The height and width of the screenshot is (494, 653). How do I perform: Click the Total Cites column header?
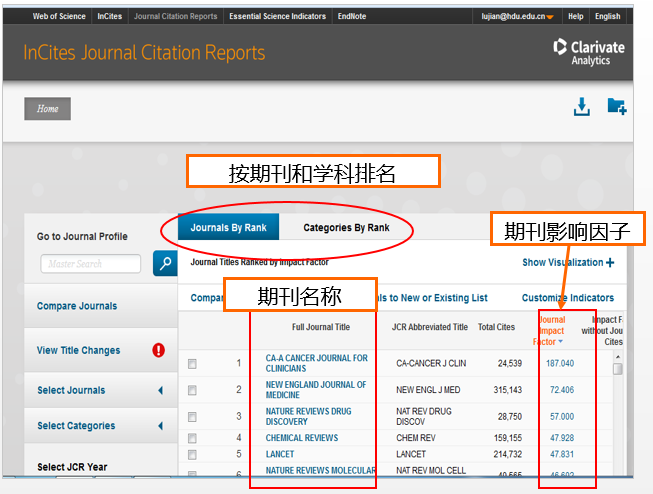(496, 327)
